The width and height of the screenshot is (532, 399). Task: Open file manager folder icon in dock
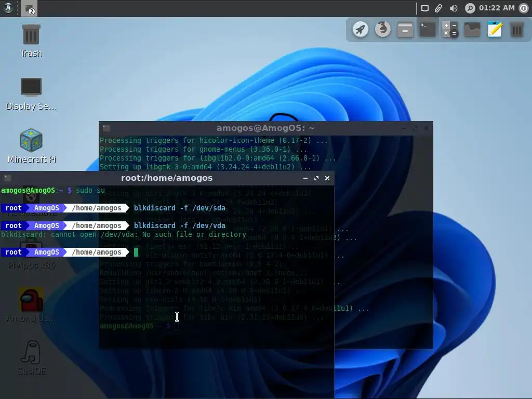[472, 30]
